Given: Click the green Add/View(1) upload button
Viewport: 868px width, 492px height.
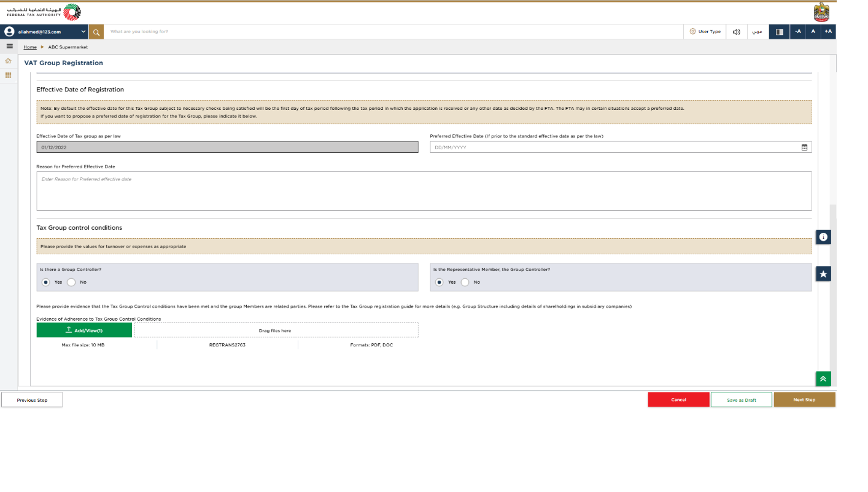Looking at the screenshot, I should click(x=84, y=330).
